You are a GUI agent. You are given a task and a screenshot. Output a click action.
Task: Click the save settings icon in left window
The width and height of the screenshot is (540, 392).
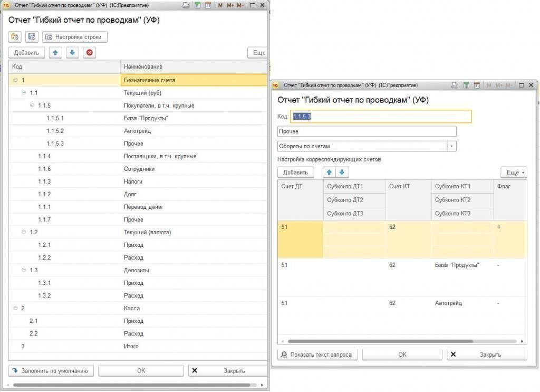point(32,37)
